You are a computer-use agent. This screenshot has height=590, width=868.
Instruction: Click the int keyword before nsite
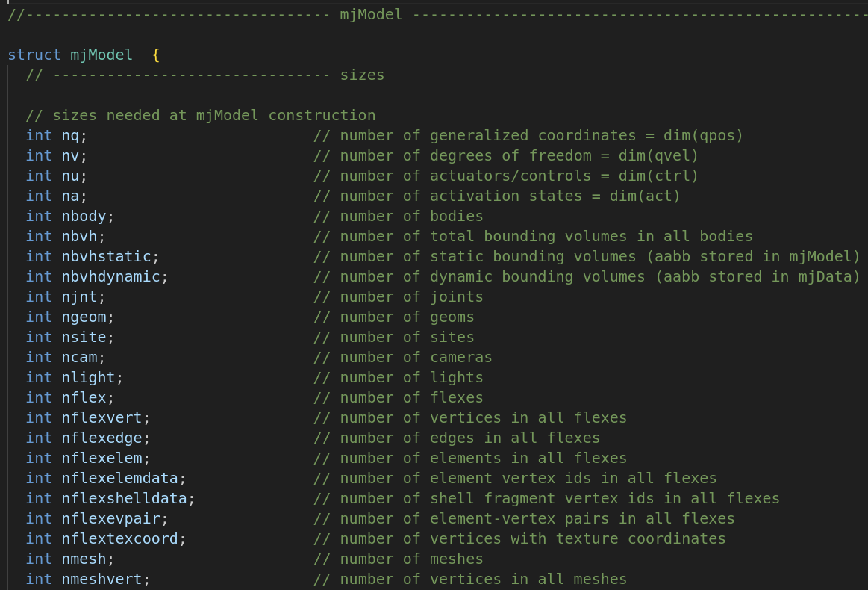[39, 337]
